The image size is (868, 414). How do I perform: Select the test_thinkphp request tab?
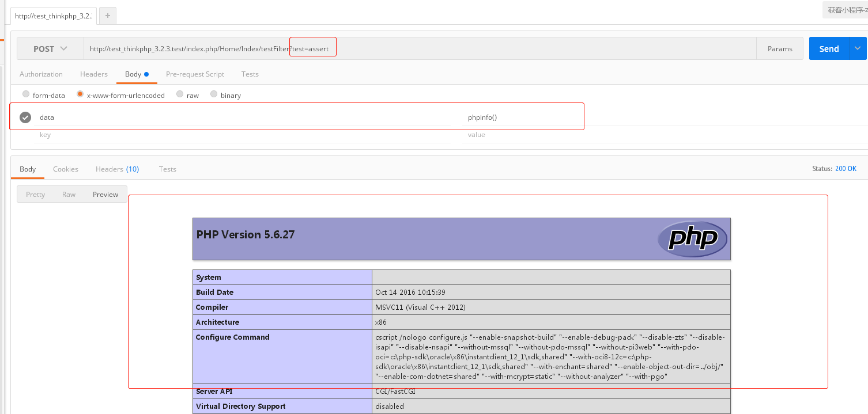pyautogui.click(x=54, y=16)
